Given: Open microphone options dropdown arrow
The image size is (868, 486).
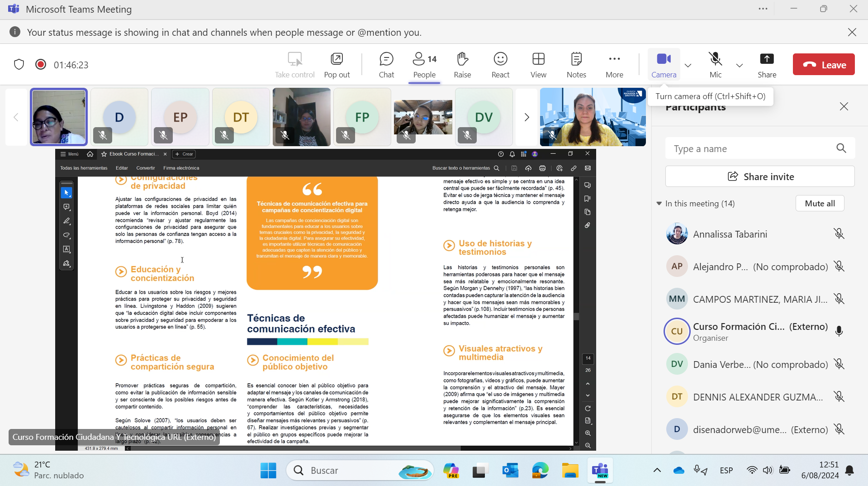Looking at the screenshot, I should click(740, 65).
